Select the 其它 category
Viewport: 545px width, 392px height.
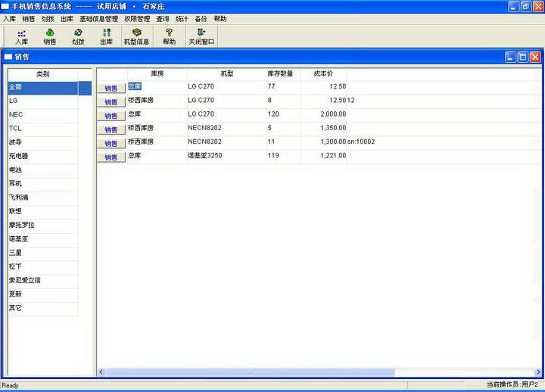point(42,308)
